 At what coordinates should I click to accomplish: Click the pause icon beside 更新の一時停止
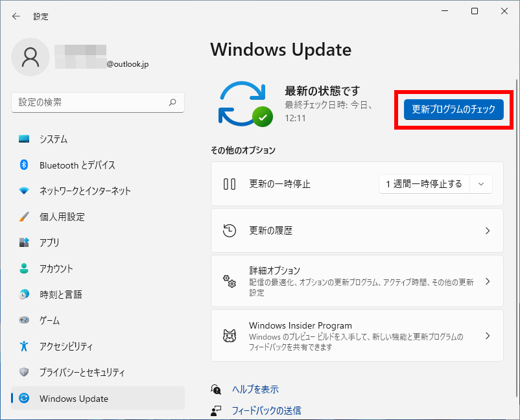click(x=230, y=184)
